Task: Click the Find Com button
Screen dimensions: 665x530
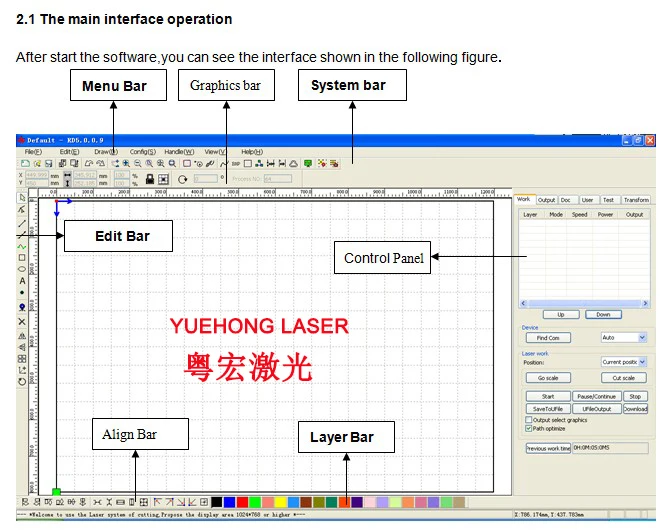Action: coord(548,338)
